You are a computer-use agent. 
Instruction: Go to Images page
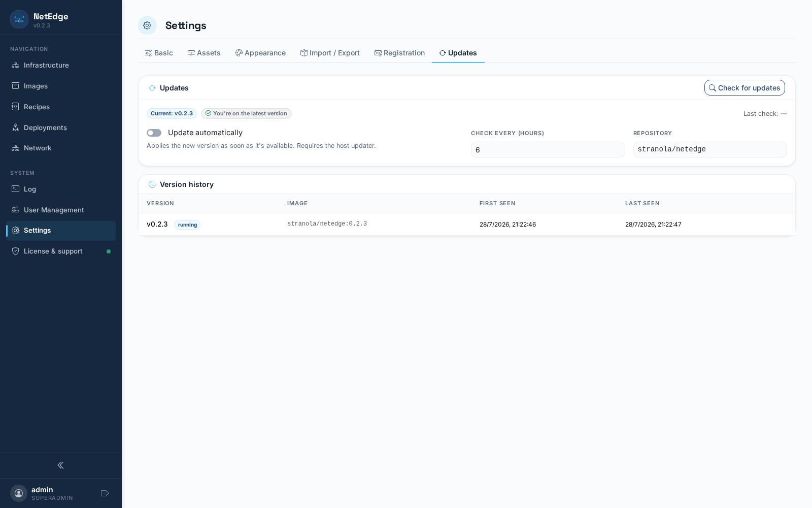pos(61,86)
